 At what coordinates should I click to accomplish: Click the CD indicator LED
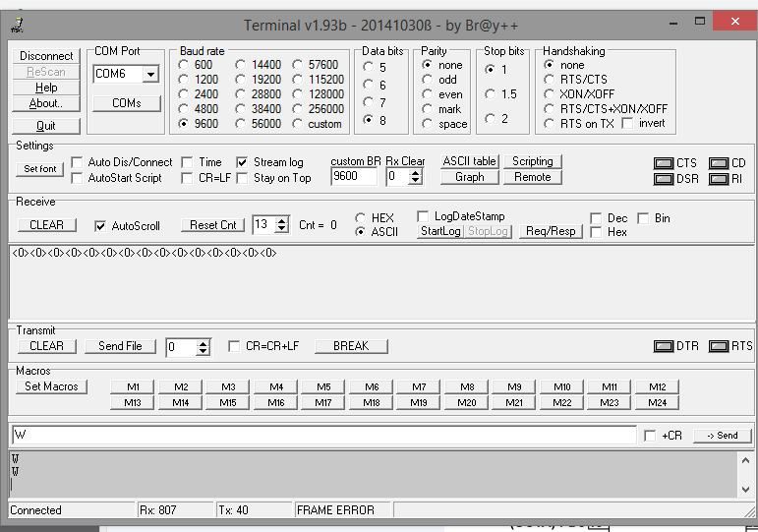[x=719, y=163]
